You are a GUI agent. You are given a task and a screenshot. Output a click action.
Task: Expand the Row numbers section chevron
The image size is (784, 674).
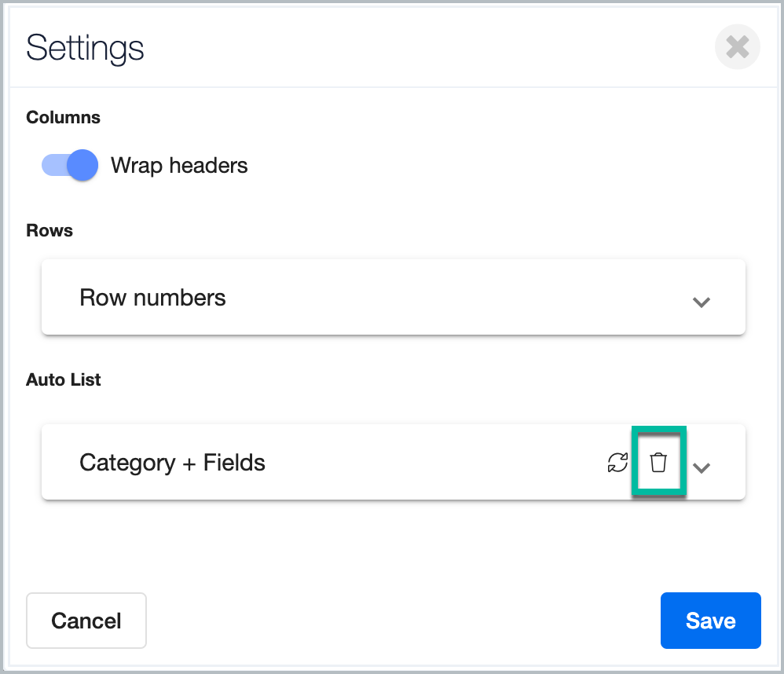coord(701,302)
